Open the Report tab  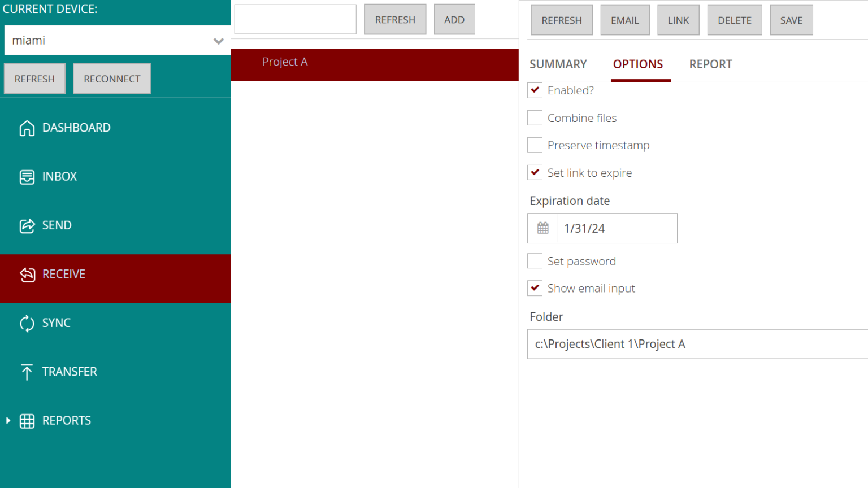point(710,64)
